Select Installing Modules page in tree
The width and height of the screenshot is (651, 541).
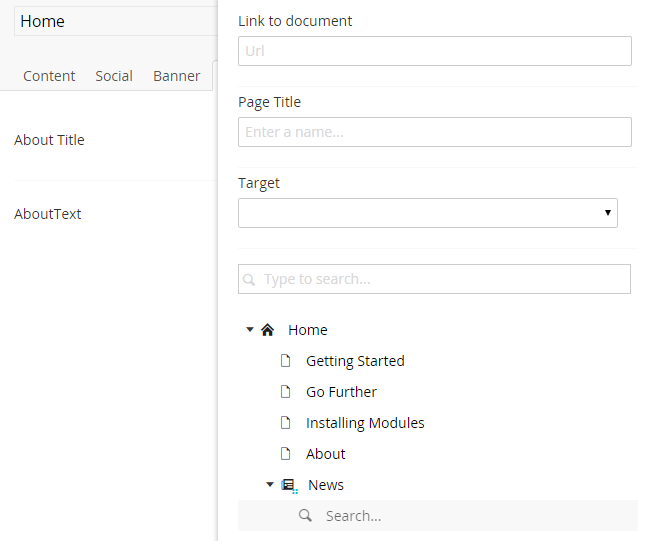(365, 423)
